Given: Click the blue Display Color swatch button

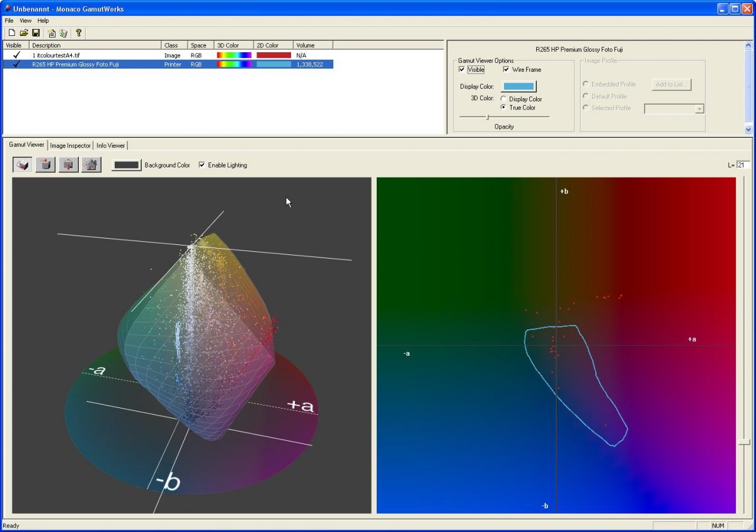Looking at the screenshot, I should 518,86.
